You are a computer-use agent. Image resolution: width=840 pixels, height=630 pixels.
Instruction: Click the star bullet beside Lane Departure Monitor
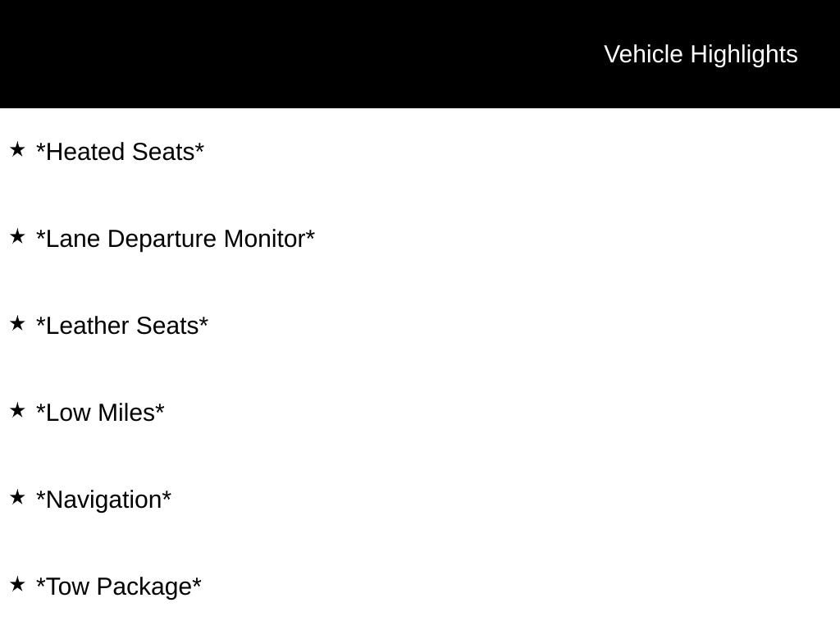pyautogui.click(x=17, y=236)
